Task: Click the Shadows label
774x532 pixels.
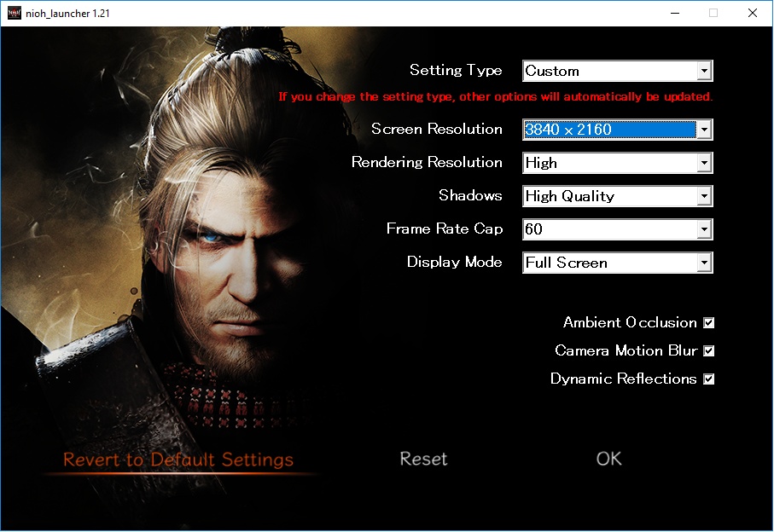Action: (x=470, y=195)
